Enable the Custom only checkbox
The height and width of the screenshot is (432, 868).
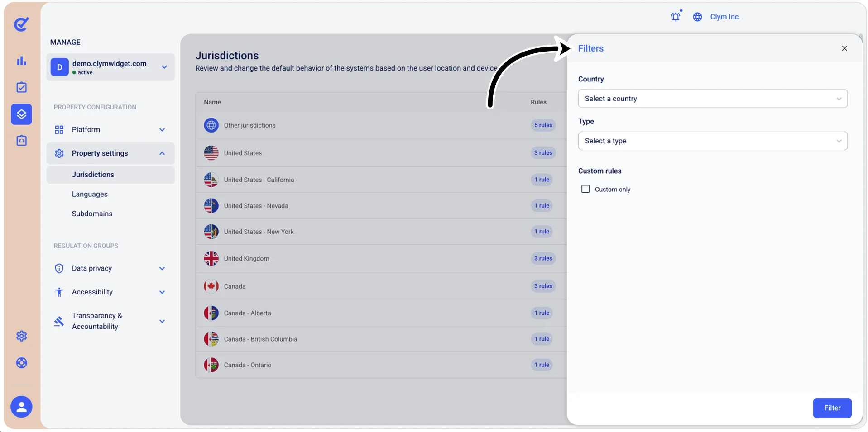click(585, 189)
